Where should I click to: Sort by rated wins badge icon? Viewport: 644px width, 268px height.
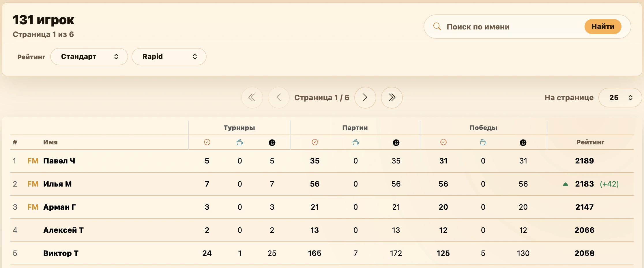click(443, 142)
